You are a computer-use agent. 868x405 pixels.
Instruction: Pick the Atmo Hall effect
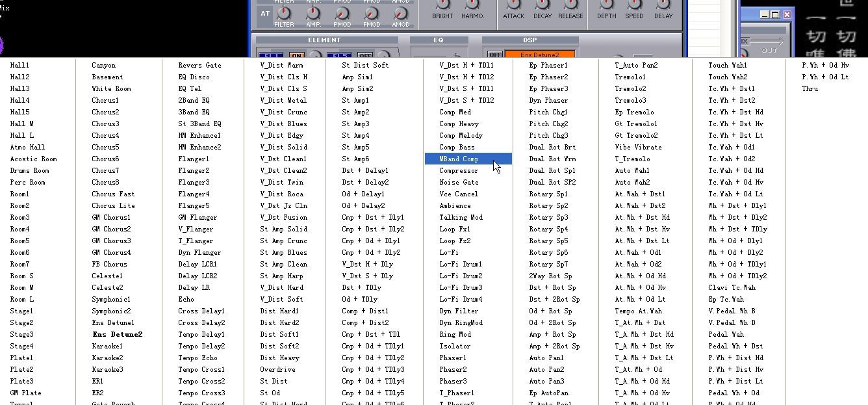pyautogui.click(x=27, y=147)
